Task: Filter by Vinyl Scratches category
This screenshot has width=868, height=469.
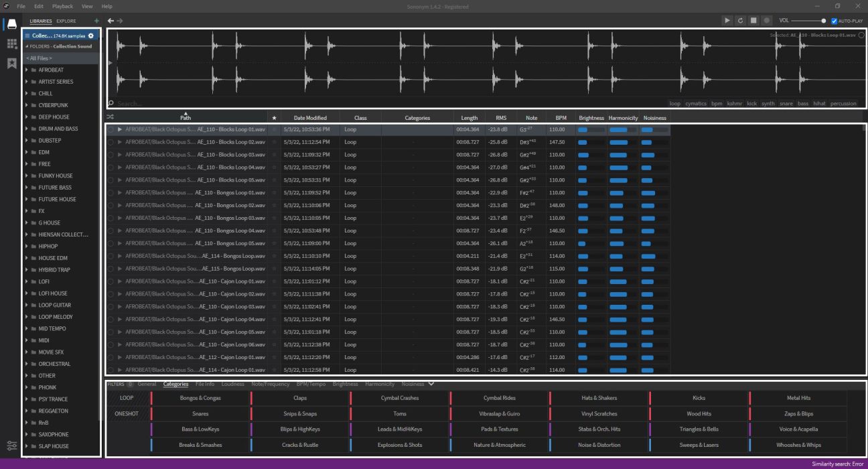Action: (x=599, y=413)
